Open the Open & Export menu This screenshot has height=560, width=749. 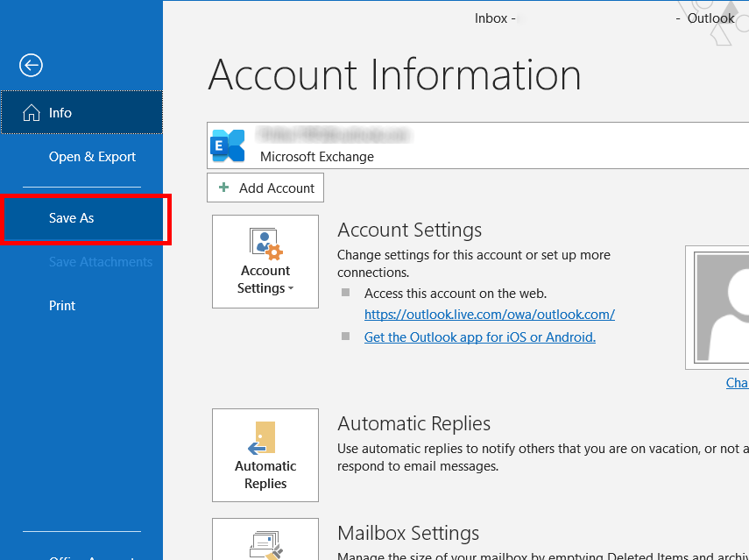pos(92,157)
